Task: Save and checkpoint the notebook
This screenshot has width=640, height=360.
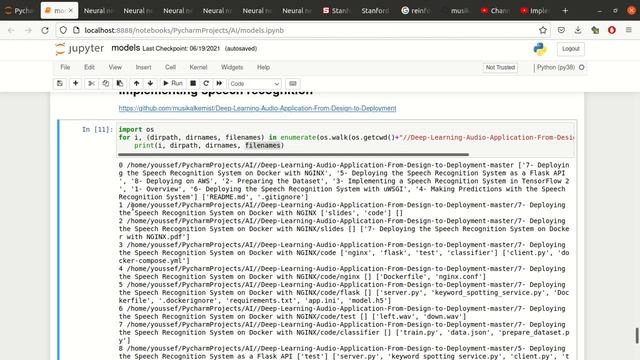Action: [60, 83]
